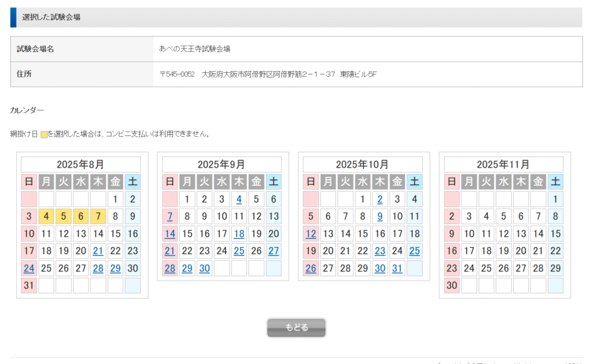This screenshot has height=364, width=592.
Task: Click the 試験会場名 row label
Action: point(35,49)
